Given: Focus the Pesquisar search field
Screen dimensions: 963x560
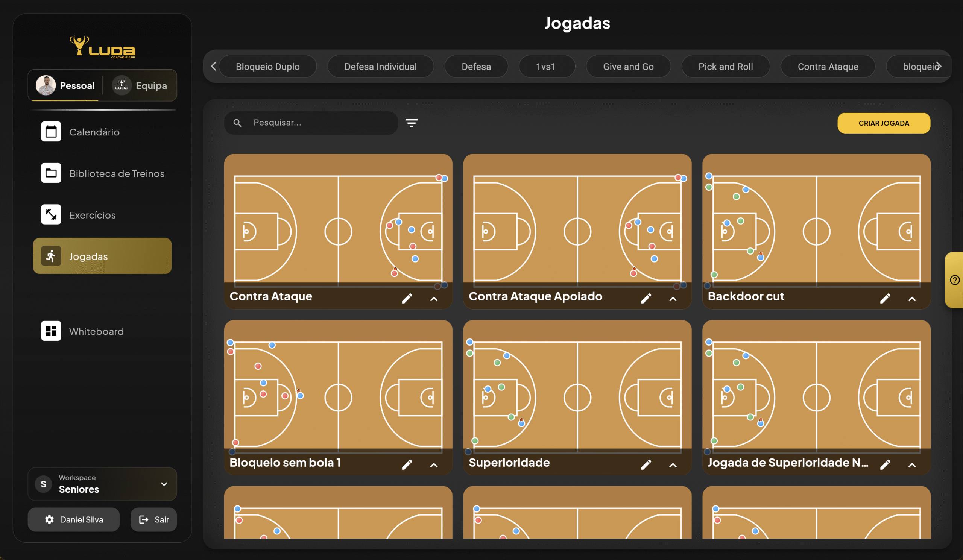Looking at the screenshot, I should point(321,123).
